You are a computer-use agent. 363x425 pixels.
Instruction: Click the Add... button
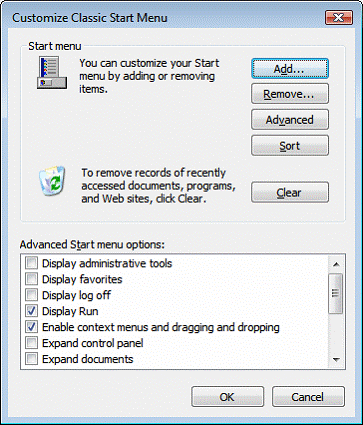[290, 69]
